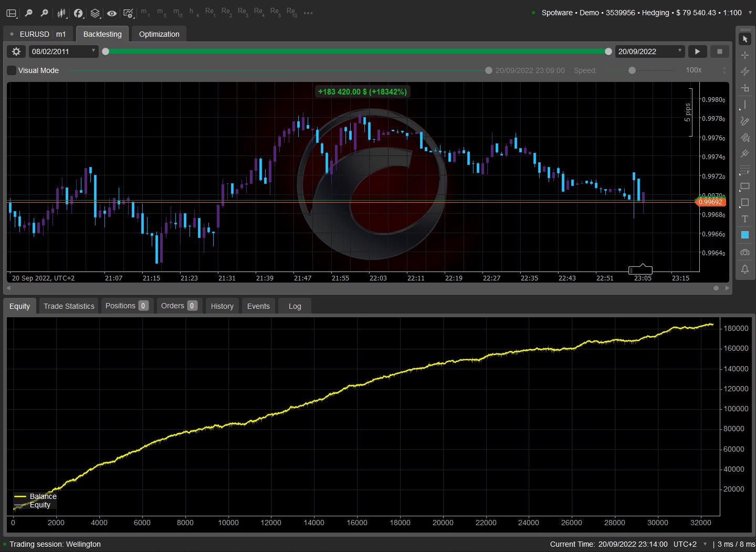Switch chart to m15 timeframe
This screenshot has height=552, width=756.
click(x=177, y=12)
